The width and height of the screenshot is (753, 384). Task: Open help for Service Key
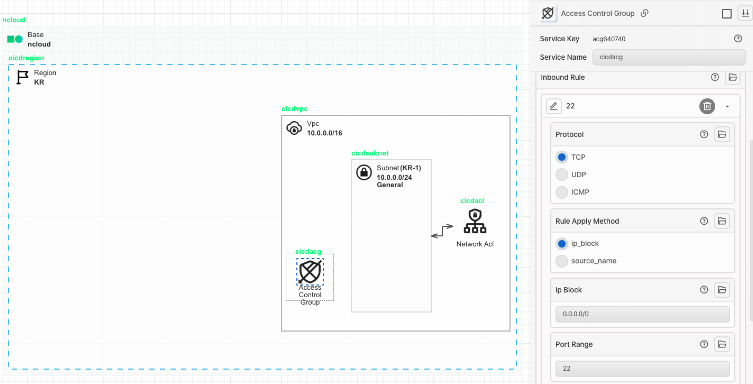738,38
